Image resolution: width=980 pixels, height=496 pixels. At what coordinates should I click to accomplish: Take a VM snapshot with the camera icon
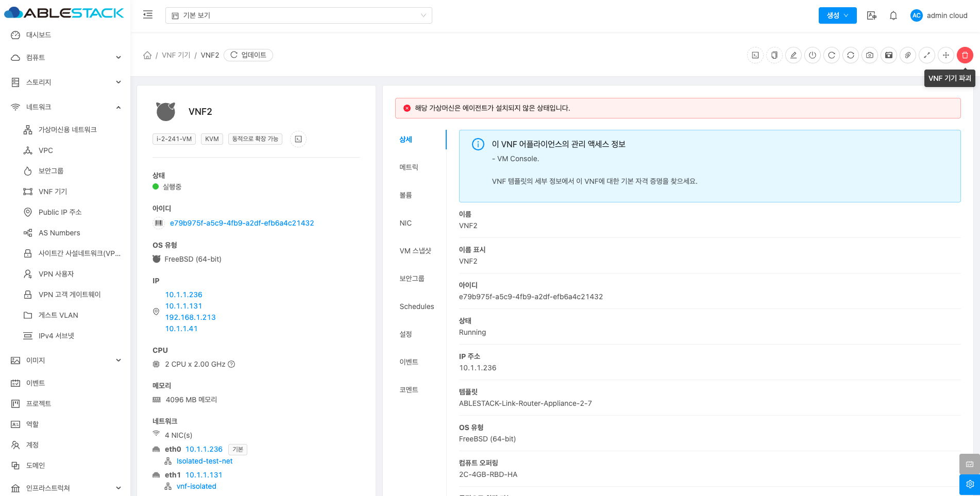(x=870, y=55)
